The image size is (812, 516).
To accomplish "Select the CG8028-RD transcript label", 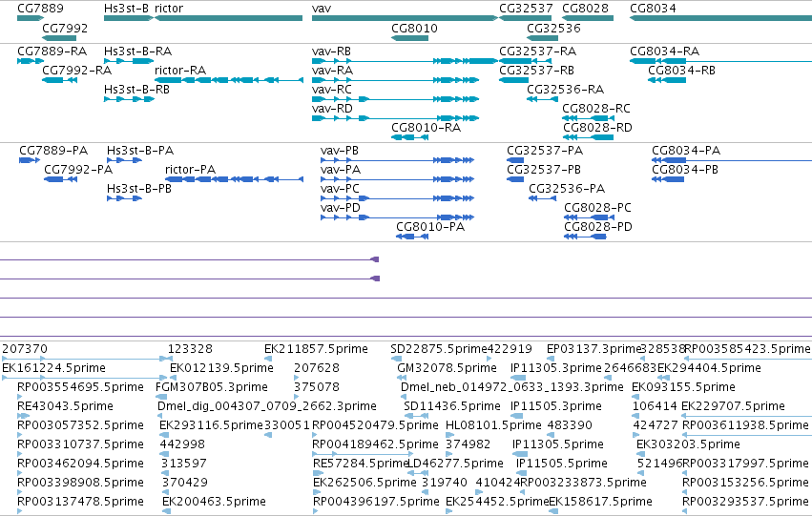I will pyautogui.click(x=597, y=127).
